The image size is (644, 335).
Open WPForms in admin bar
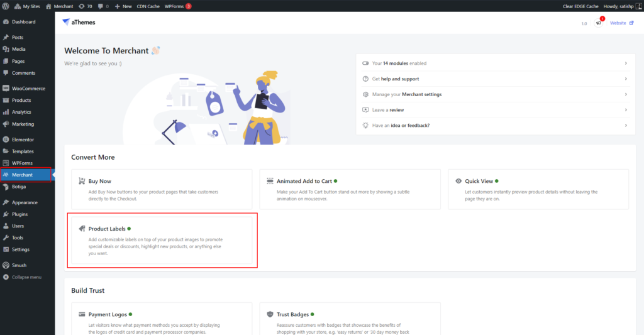click(x=178, y=6)
